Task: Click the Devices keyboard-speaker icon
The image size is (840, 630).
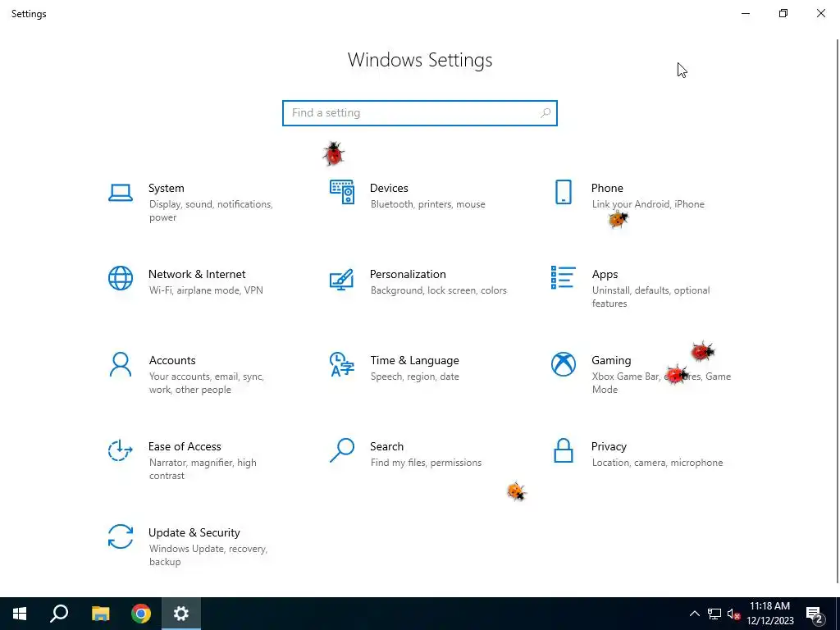Action: click(x=342, y=192)
